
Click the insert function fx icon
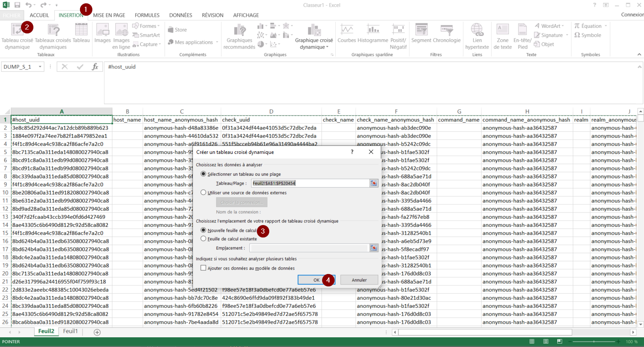(95, 67)
